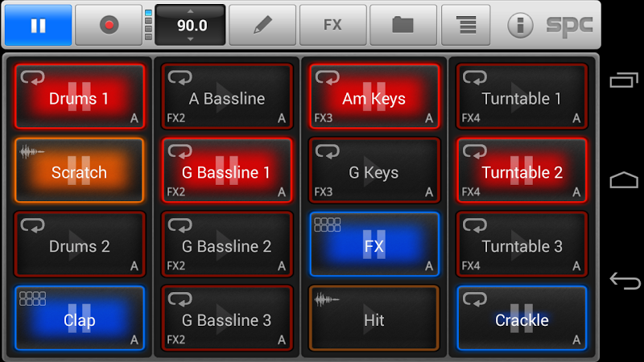Click the loop icon on Turntable 2 pad
The height and width of the screenshot is (362, 644).
(x=475, y=151)
